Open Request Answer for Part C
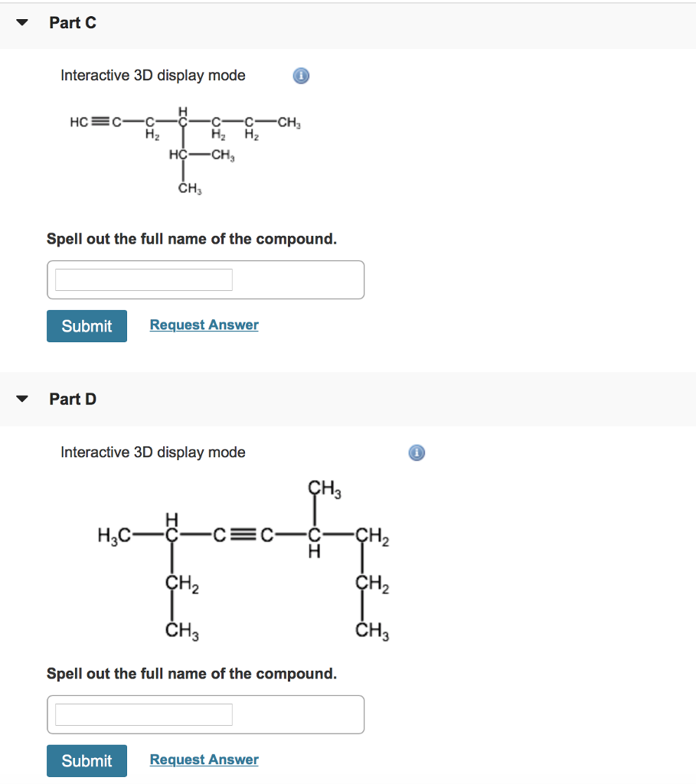This screenshot has width=696, height=784. [x=204, y=325]
